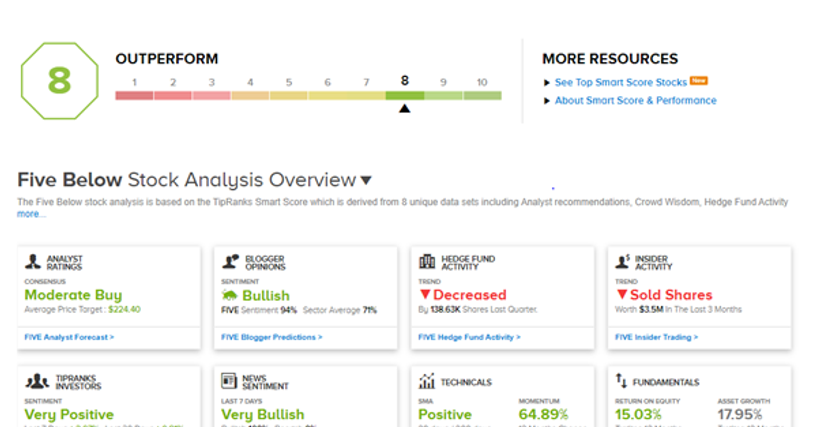The image size is (820, 427).
Task: Click score segment 9 on the scale
Action: click(x=443, y=96)
